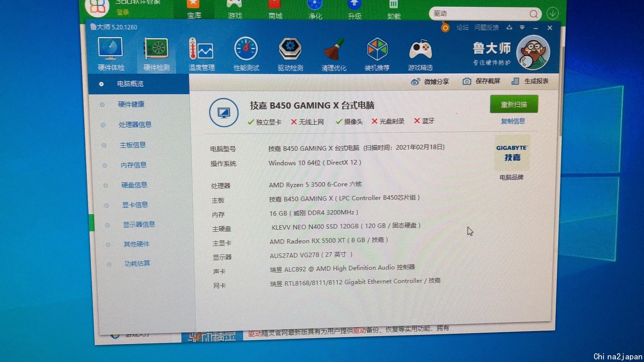This screenshot has height=362, width=644.
Task: Open the 宝库 tab in 360 software manager
Action: [194, 9]
